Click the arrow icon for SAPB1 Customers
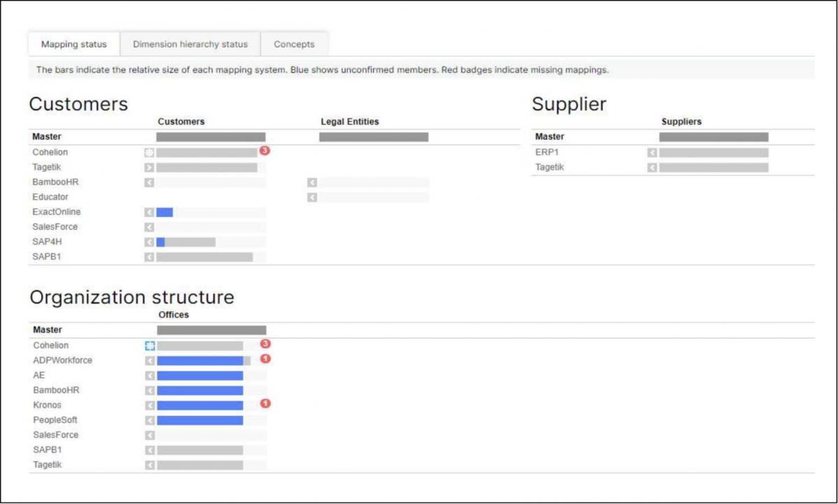The image size is (838, 504). point(149,257)
